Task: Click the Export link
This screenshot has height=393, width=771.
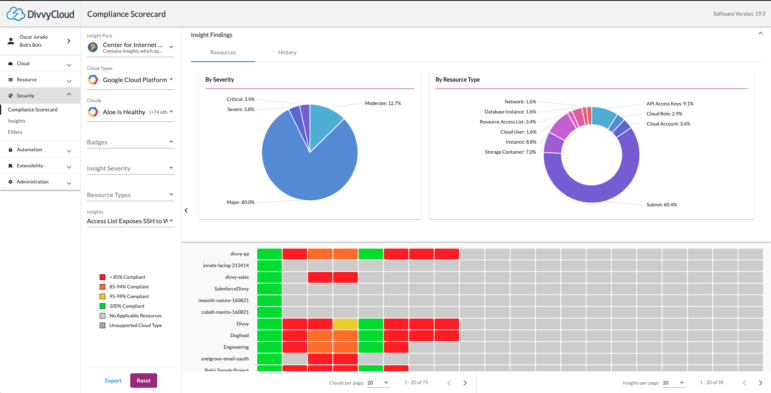Action: (113, 381)
